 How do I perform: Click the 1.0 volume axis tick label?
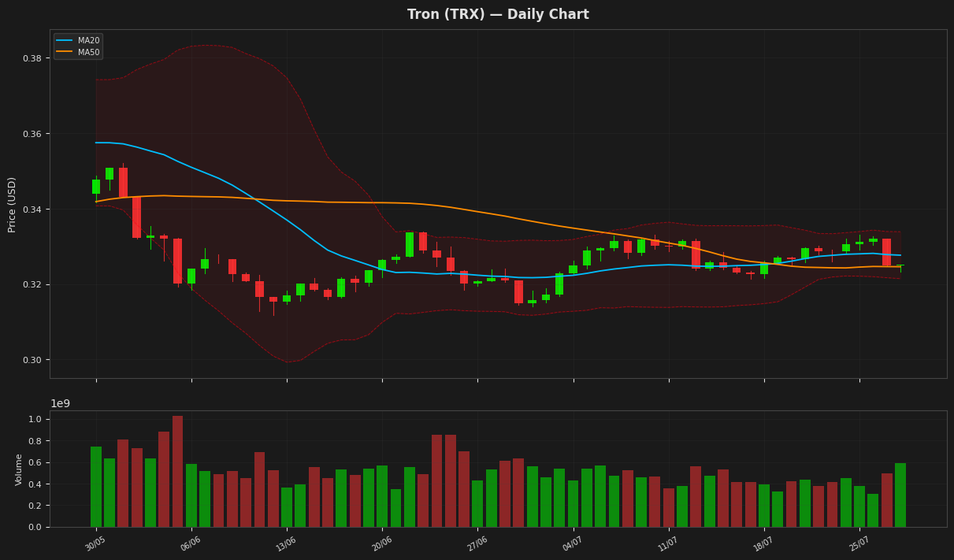pyautogui.click(x=36, y=419)
